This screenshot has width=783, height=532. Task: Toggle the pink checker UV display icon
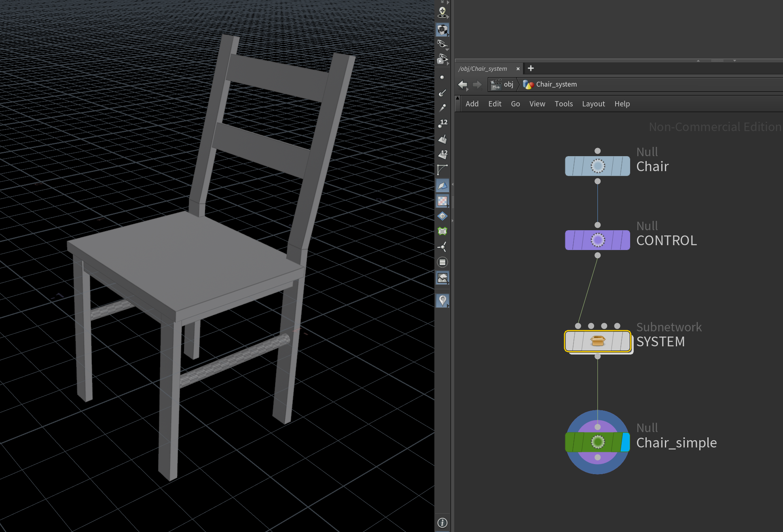tap(442, 201)
